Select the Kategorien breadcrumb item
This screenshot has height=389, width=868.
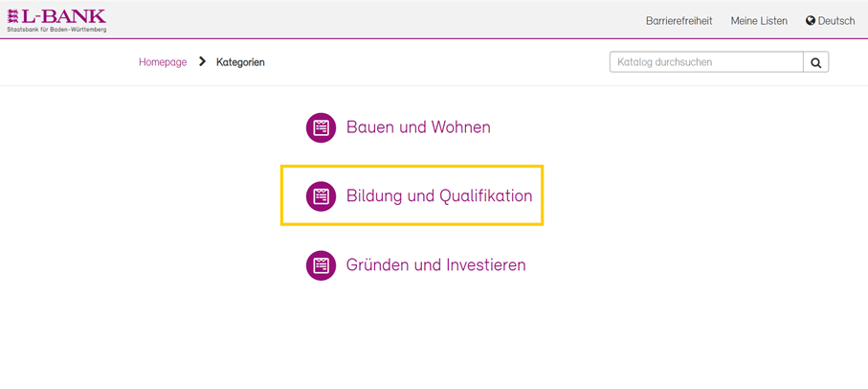pyautogui.click(x=240, y=62)
